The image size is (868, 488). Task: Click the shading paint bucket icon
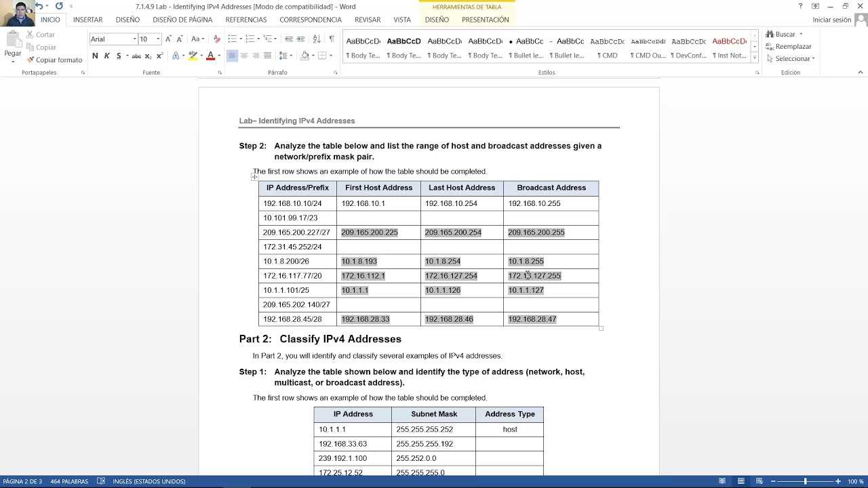[x=304, y=56]
